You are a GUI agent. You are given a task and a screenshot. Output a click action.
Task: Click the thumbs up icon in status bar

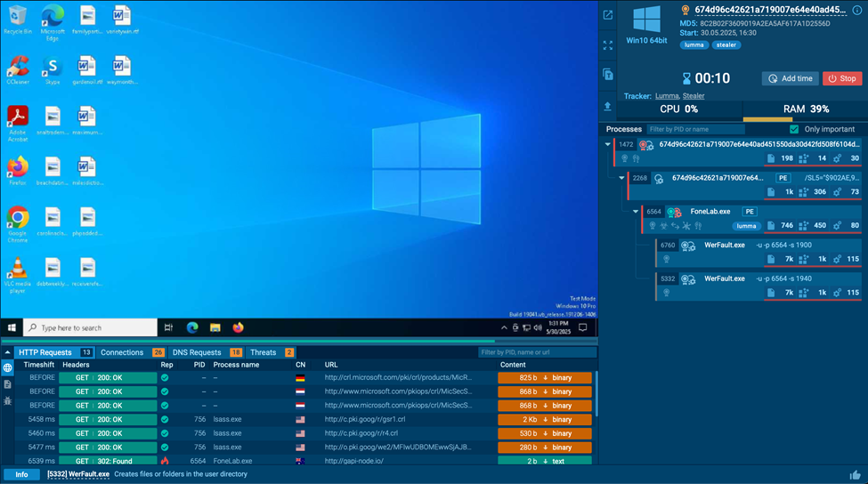[x=856, y=474]
